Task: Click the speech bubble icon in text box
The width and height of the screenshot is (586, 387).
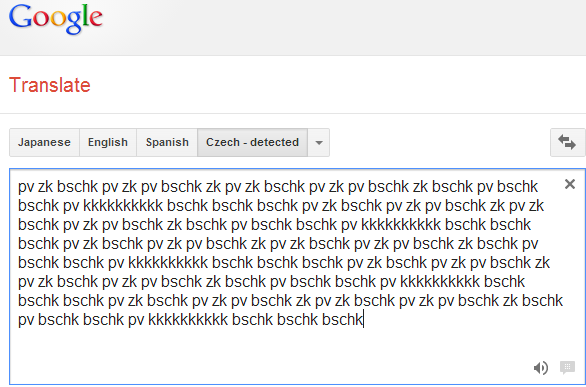Action: pos(567,367)
